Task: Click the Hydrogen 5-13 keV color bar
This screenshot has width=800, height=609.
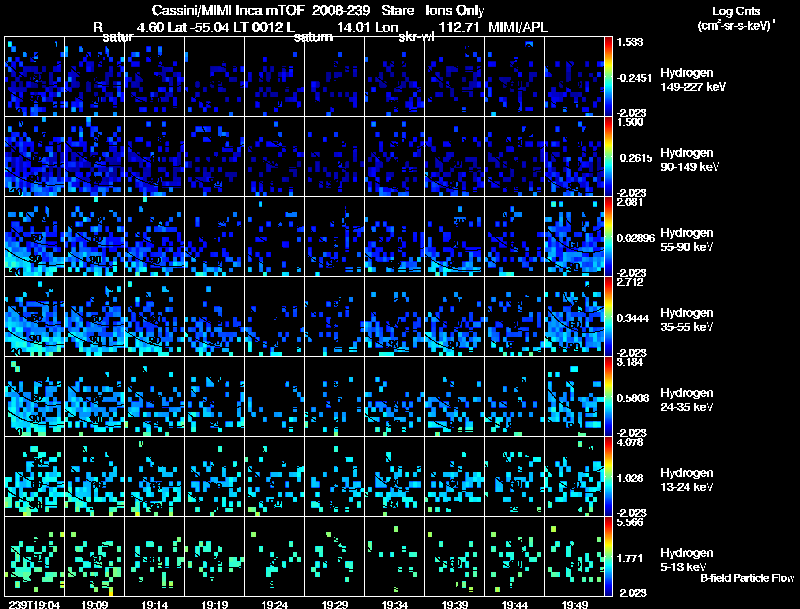Action: tap(608, 556)
